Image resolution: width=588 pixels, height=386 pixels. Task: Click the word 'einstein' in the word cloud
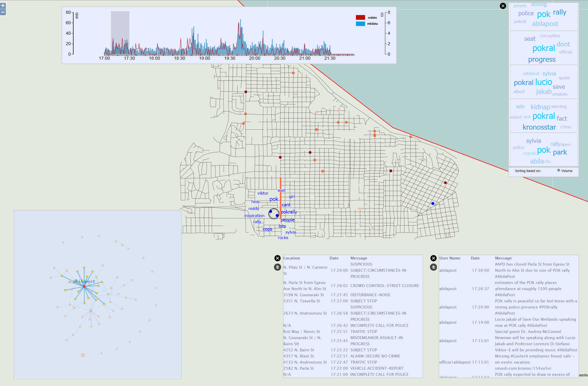[x=560, y=94]
